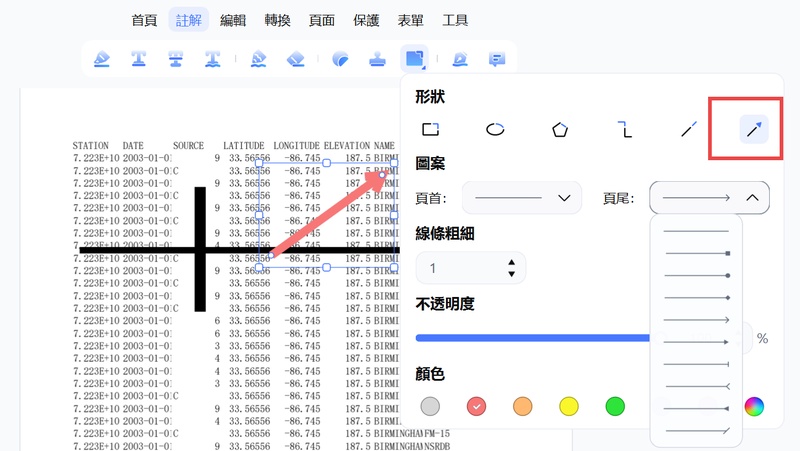Switch to the 保護 tab
The height and width of the screenshot is (451, 800).
point(366,20)
